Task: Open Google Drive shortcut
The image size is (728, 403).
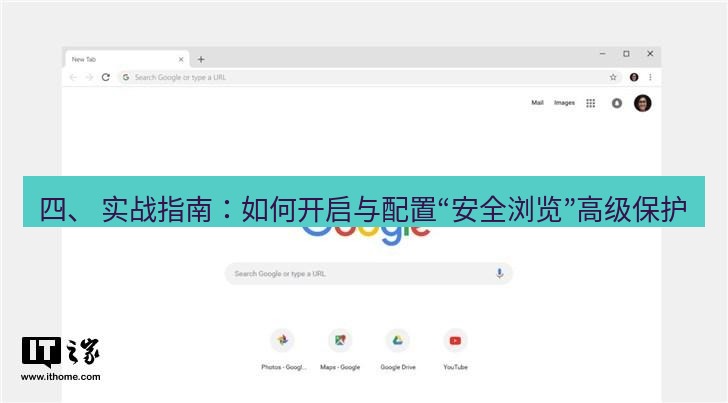Action: coord(398,349)
